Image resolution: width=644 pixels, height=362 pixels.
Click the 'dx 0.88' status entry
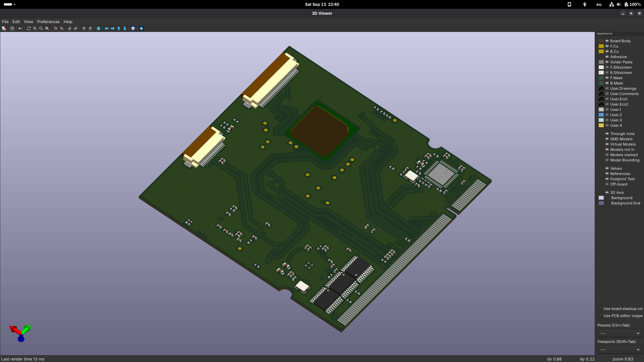pos(554,359)
